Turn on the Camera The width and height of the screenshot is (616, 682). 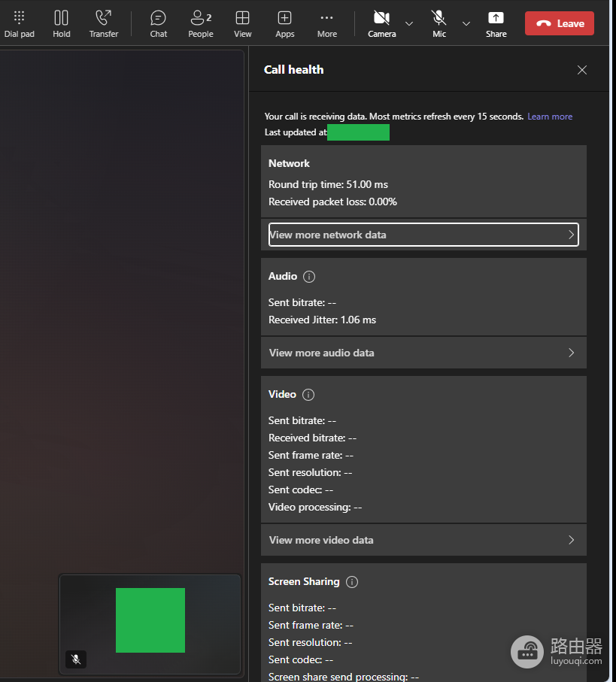[x=381, y=24]
